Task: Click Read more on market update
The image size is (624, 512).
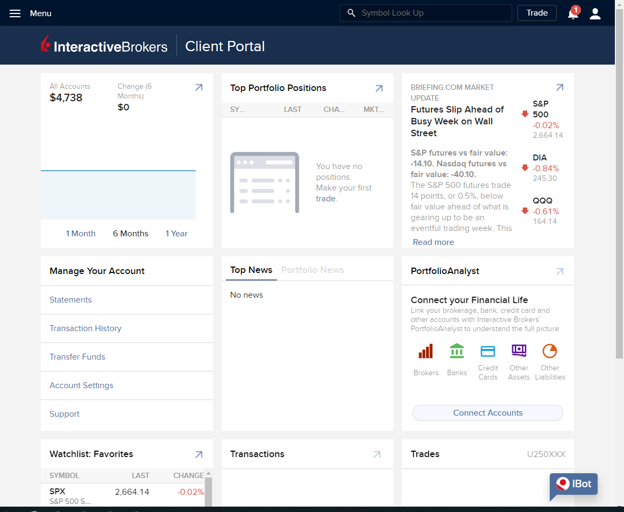Action: 433,242
